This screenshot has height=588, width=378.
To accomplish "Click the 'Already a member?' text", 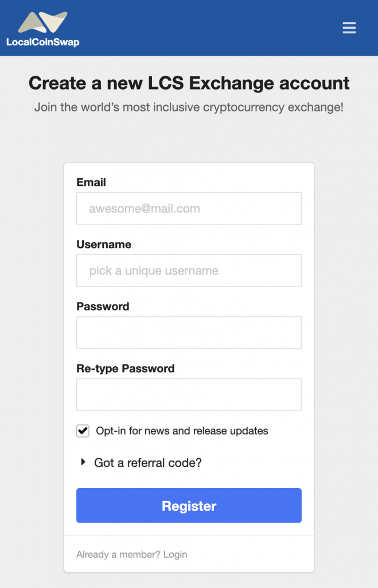I will [118, 554].
